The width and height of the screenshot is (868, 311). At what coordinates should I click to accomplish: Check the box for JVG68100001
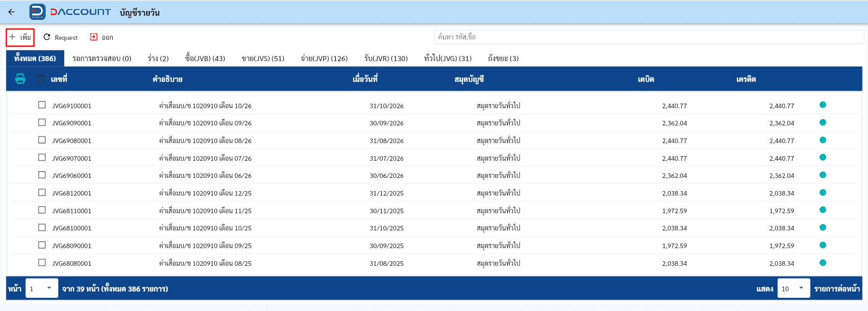pos(42,228)
